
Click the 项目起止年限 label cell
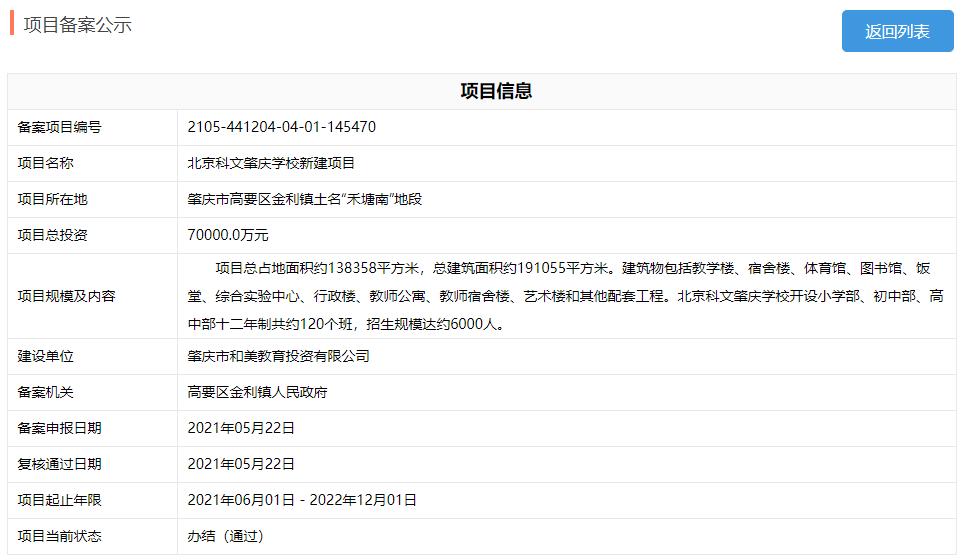[x=92, y=500]
